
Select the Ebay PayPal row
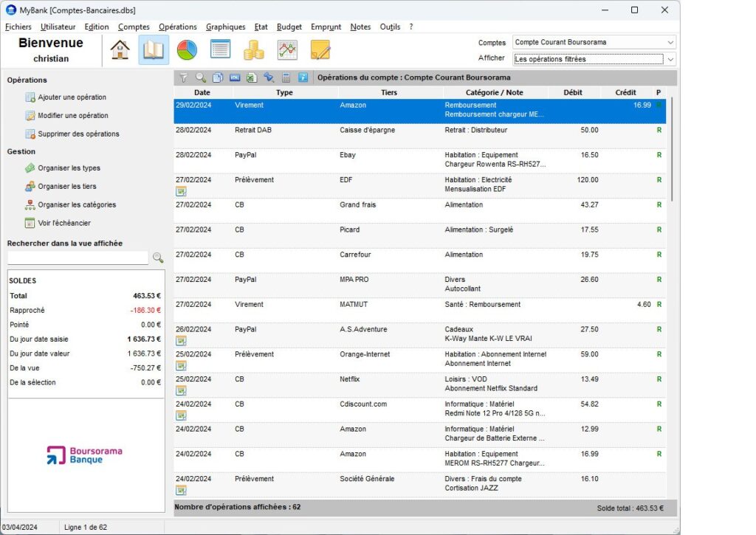(419, 161)
